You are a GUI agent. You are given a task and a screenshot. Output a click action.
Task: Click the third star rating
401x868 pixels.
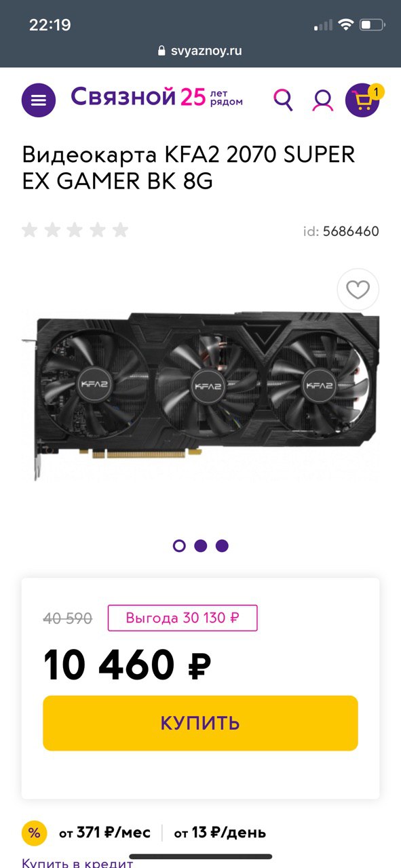coord(75,230)
